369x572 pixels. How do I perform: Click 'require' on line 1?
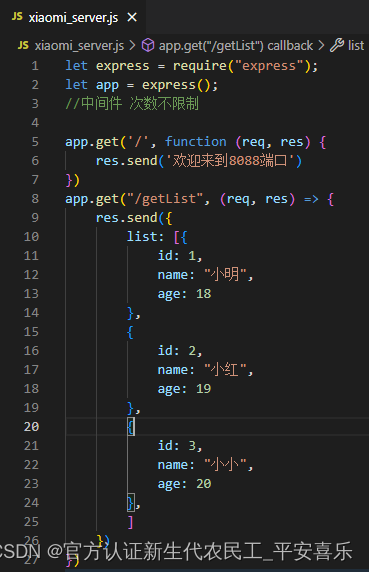point(200,66)
